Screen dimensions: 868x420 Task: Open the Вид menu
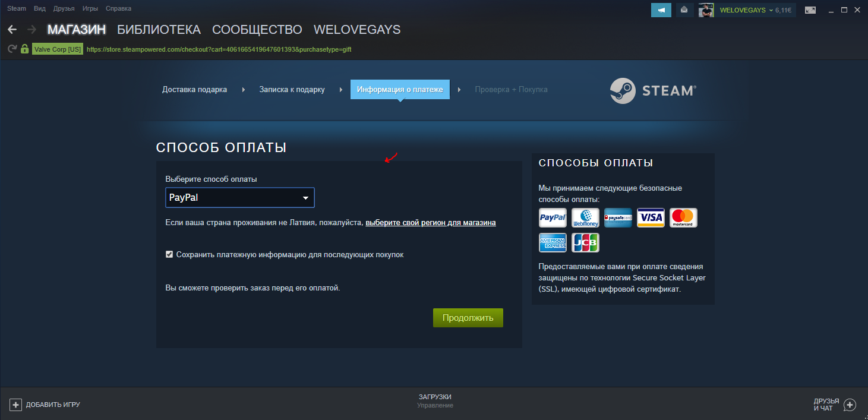point(40,9)
